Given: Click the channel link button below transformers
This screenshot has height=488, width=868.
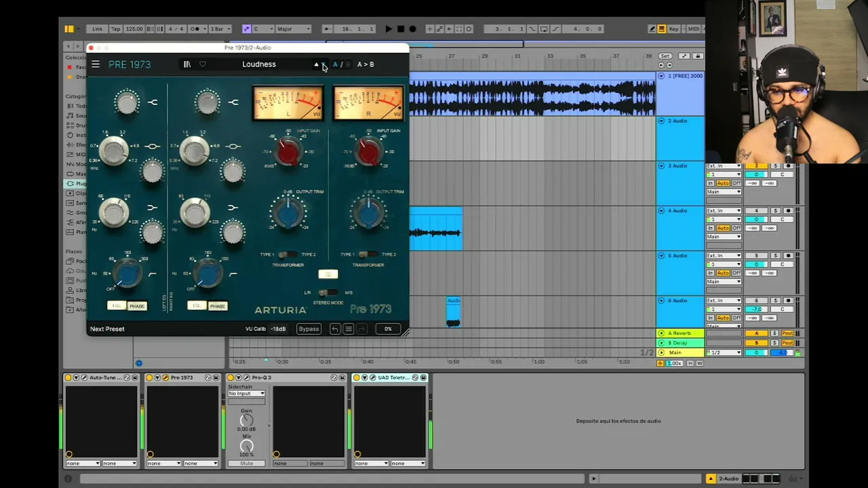Looking at the screenshot, I should (328, 274).
